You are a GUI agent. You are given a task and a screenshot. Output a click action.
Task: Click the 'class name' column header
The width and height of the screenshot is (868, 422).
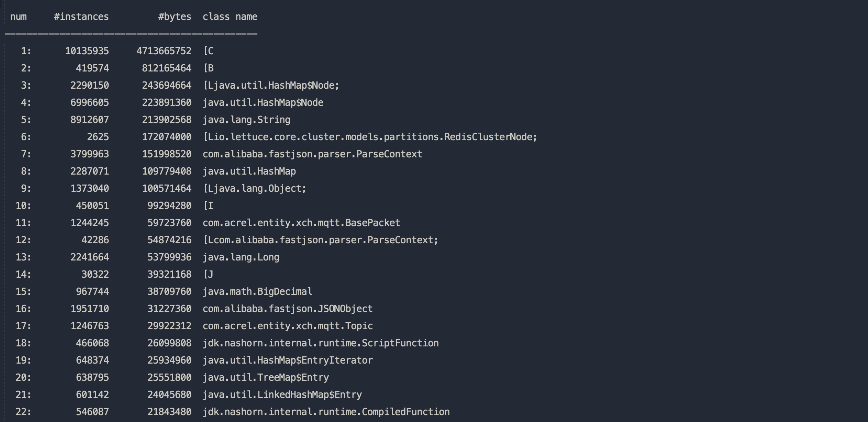coord(230,17)
